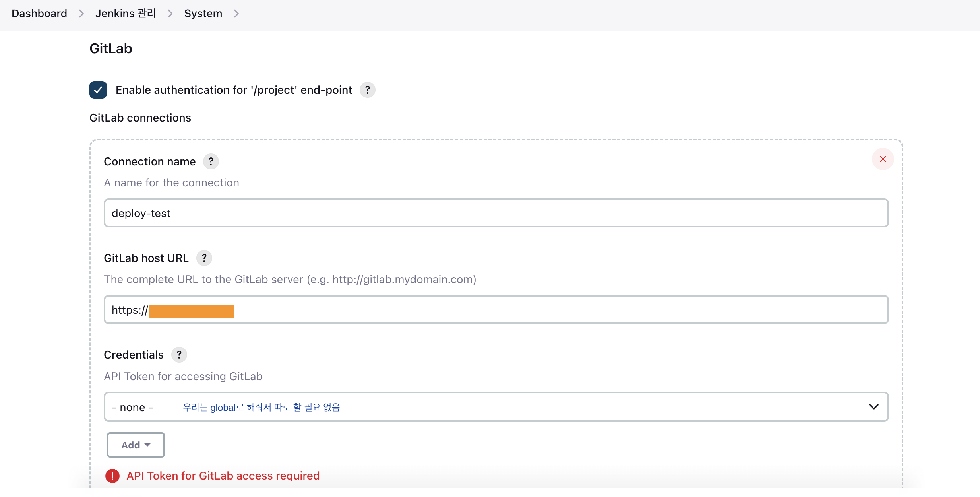
Task: Uncheck Enable authentication for '/project' end-point
Action: click(98, 90)
